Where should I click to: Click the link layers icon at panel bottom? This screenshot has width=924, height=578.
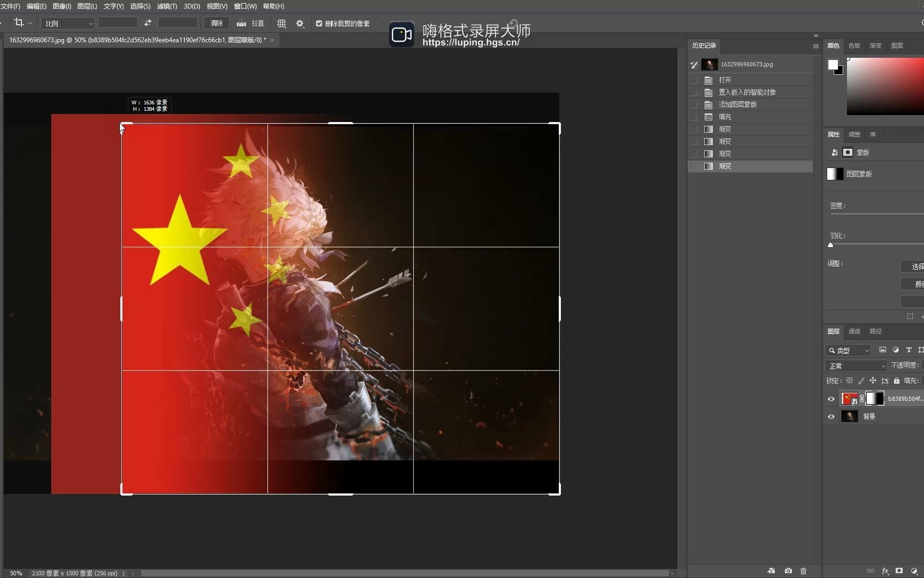871,571
